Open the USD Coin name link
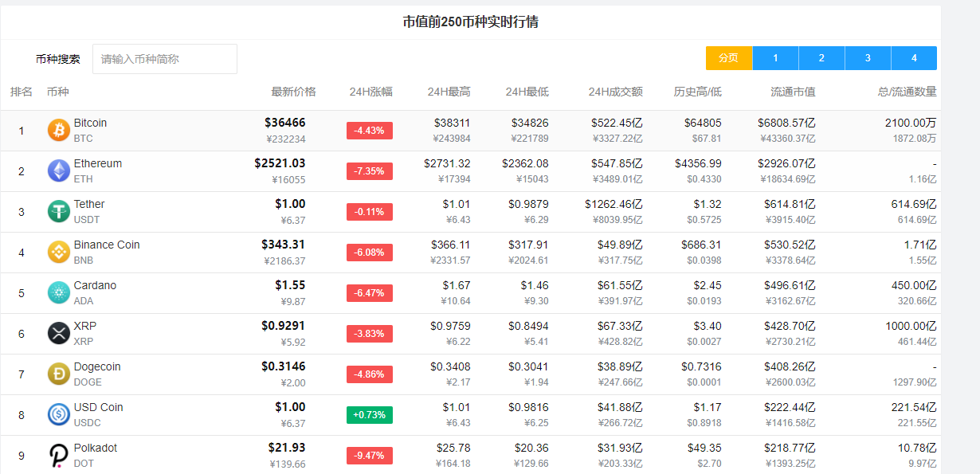The width and height of the screenshot is (980, 474). (99, 407)
